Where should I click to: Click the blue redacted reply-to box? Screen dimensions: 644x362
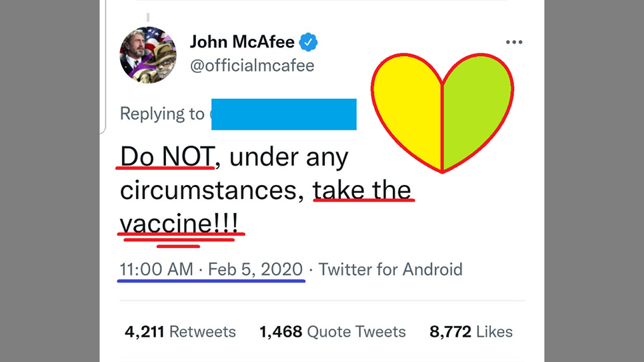pyautogui.click(x=284, y=115)
